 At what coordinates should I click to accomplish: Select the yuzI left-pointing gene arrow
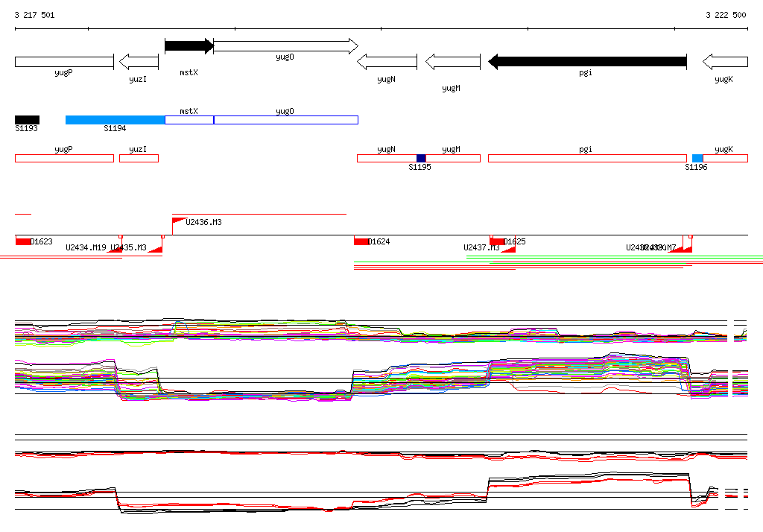(x=139, y=62)
